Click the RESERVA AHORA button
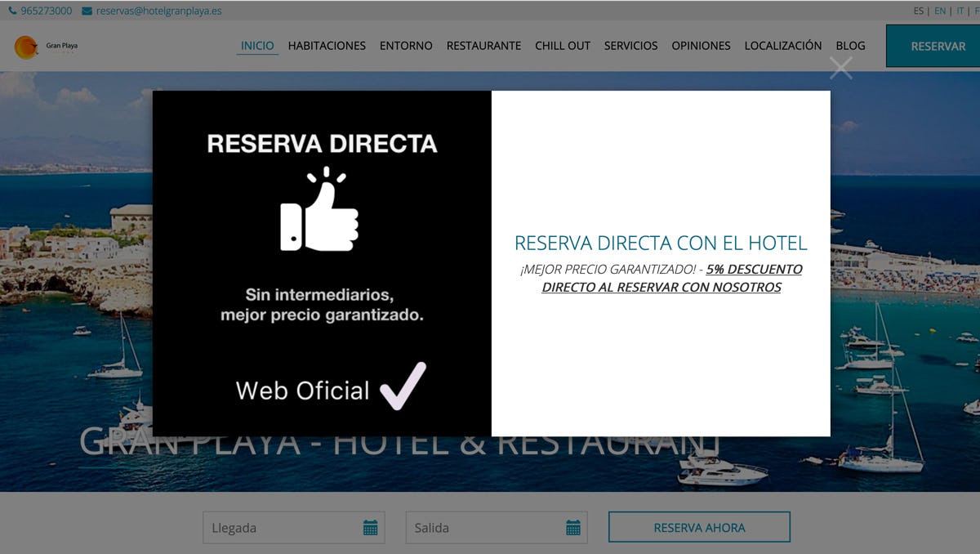 [699, 528]
